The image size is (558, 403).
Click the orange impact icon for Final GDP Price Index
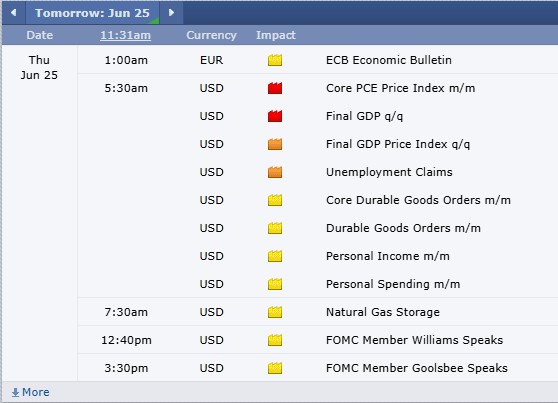(275, 144)
